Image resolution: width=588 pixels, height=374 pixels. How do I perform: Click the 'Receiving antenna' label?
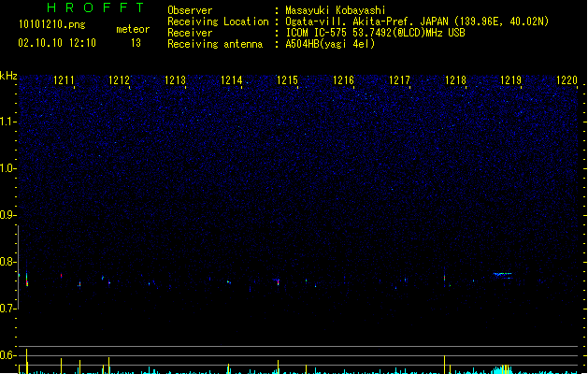(215, 44)
